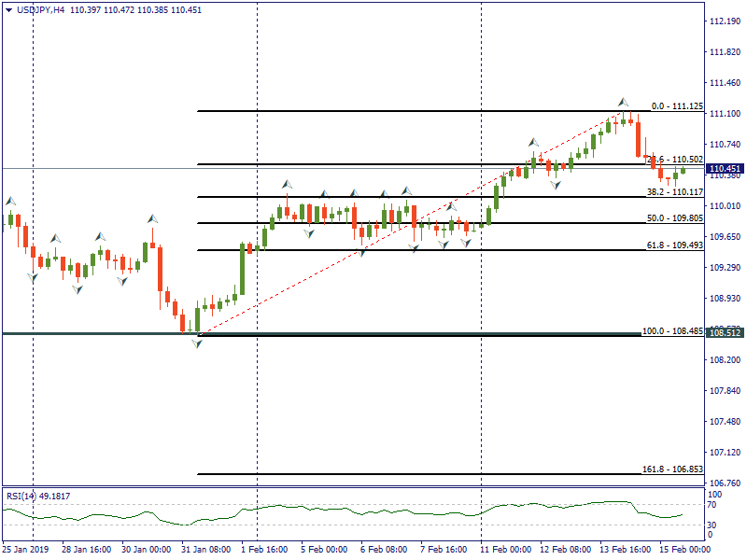Image resolution: width=747 pixels, height=560 pixels.
Task: Select the 0.0 - 111.125 Fibonacci level label
Action: click(676, 106)
